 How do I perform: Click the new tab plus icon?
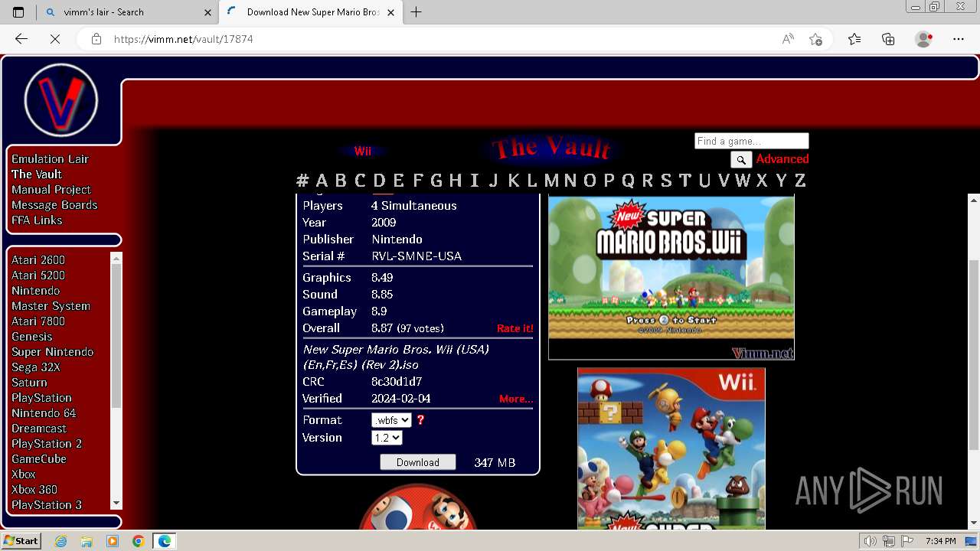coord(416,11)
